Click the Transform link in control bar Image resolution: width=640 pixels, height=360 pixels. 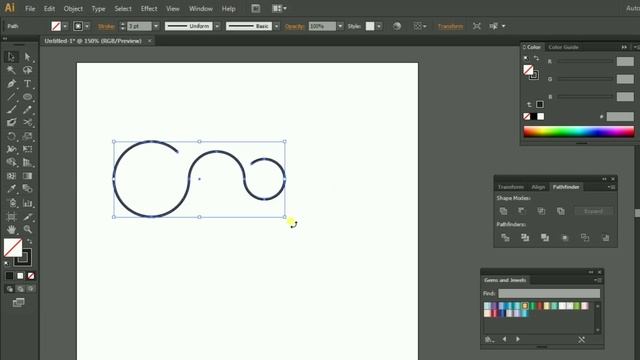click(x=450, y=26)
